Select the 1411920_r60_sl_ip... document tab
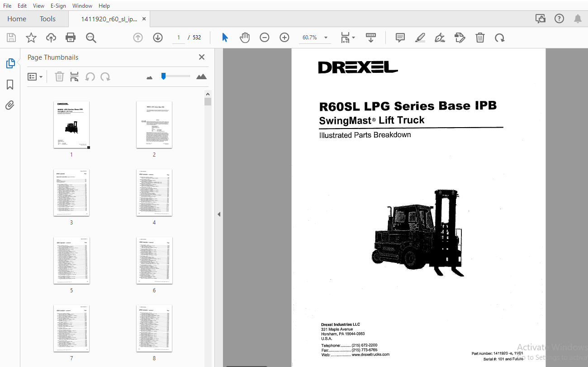The image size is (588, 367). (109, 19)
